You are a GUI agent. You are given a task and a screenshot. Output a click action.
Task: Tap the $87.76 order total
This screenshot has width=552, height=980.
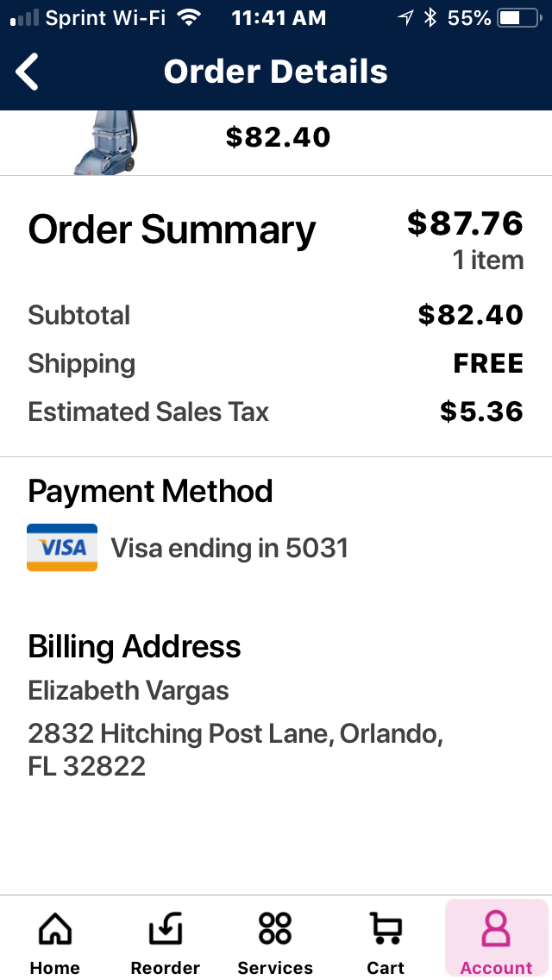(466, 223)
